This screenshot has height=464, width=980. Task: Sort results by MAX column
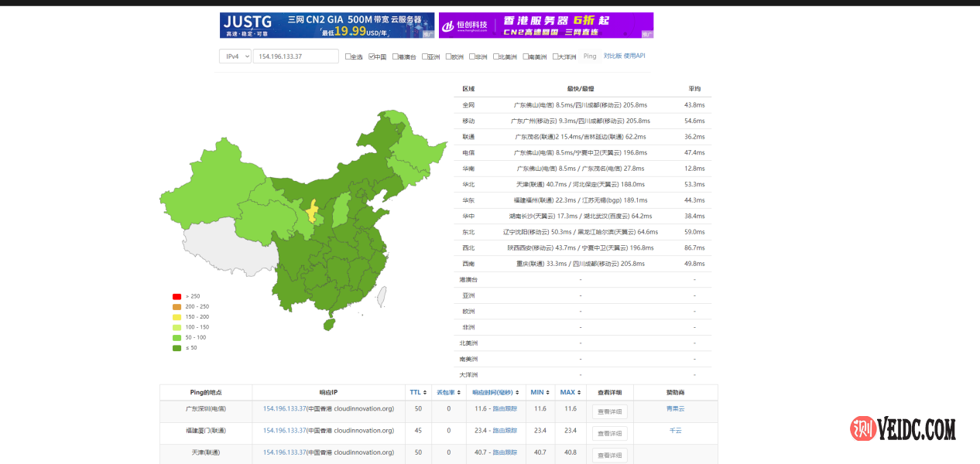[x=570, y=392]
